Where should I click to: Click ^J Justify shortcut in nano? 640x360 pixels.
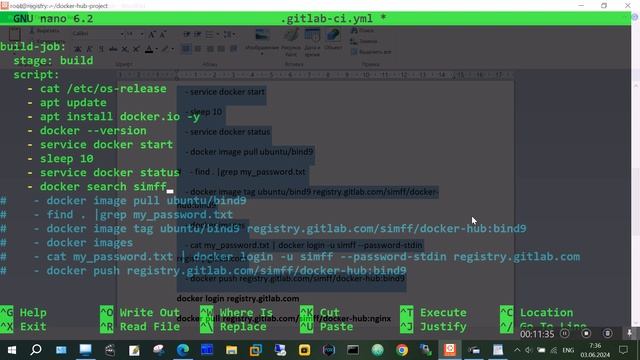coord(433,327)
